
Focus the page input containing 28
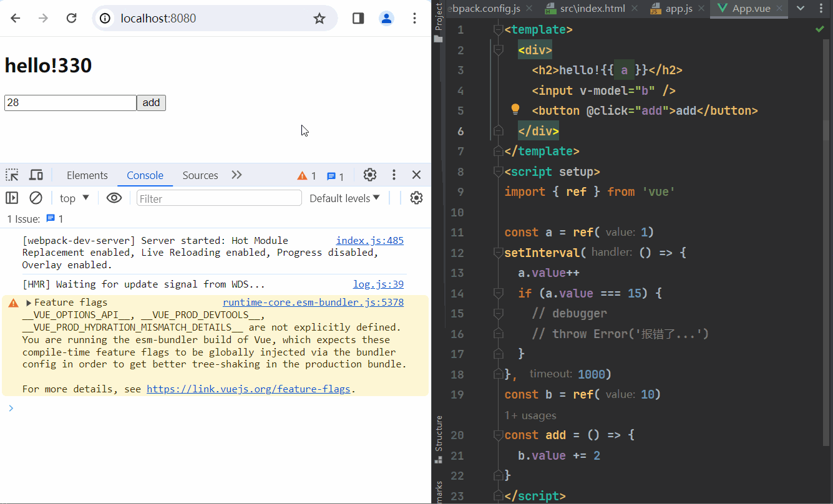coord(71,103)
